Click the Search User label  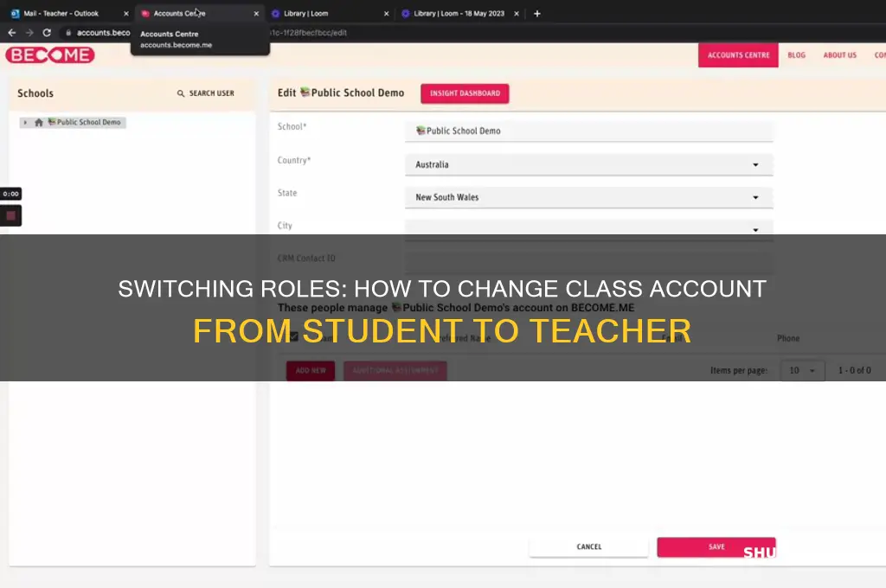211,93
